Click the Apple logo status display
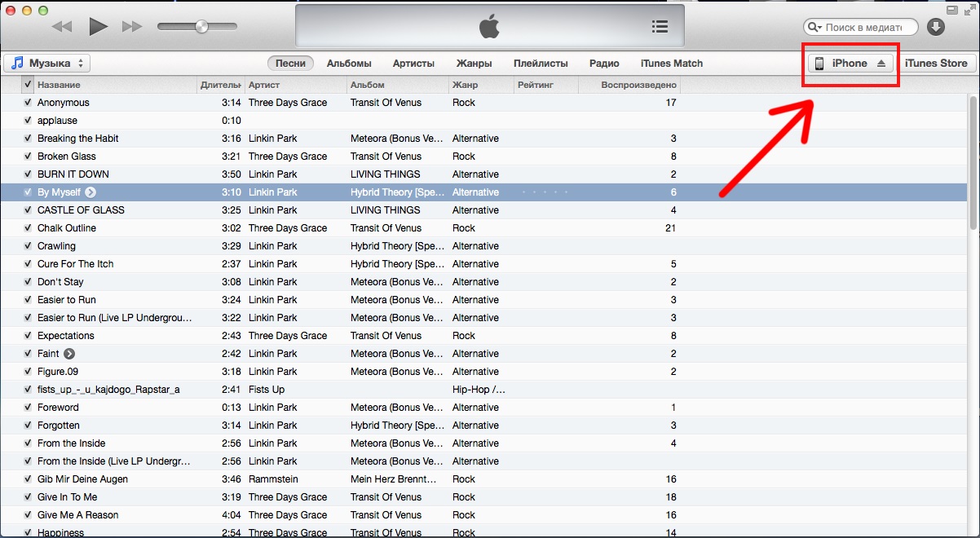980x538 pixels. (x=488, y=27)
